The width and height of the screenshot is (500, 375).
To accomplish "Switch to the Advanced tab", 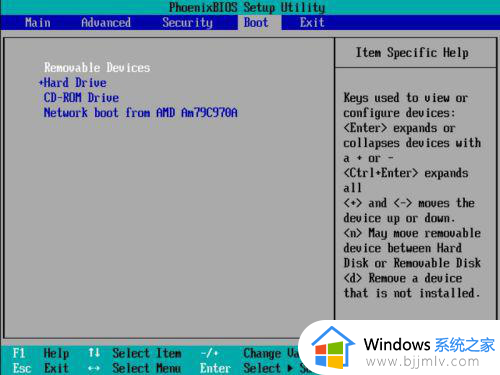I will point(106,23).
